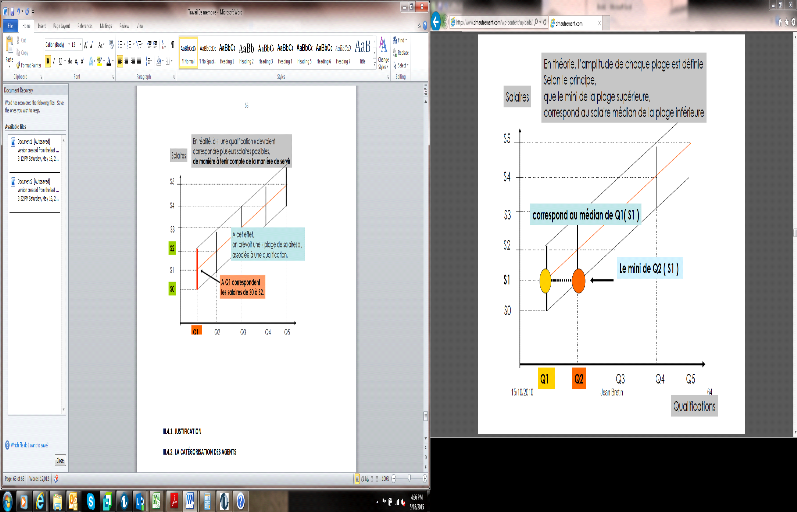Viewport: 797px width, 512px height.
Task: Toggle Bold formatting in the Font group
Action: [48, 60]
